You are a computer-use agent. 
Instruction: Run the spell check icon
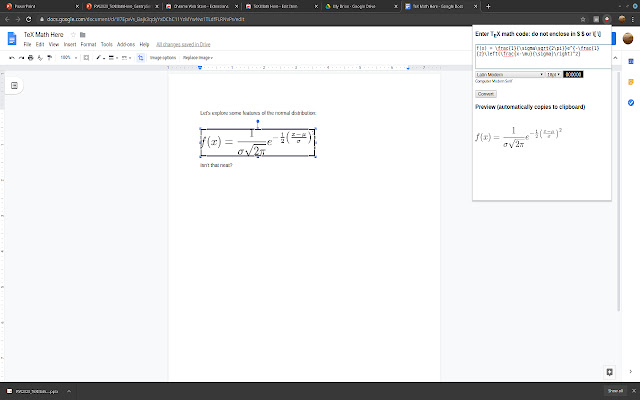pyautogui.click(x=40, y=58)
